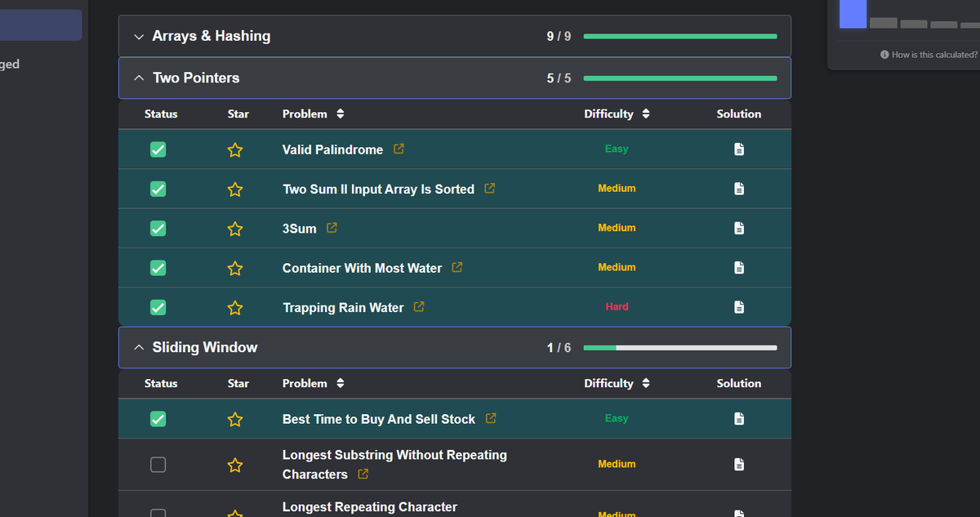The image size is (980, 517).
Task: Open Valid Palindrome external link icon
Action: pos(399,149)
